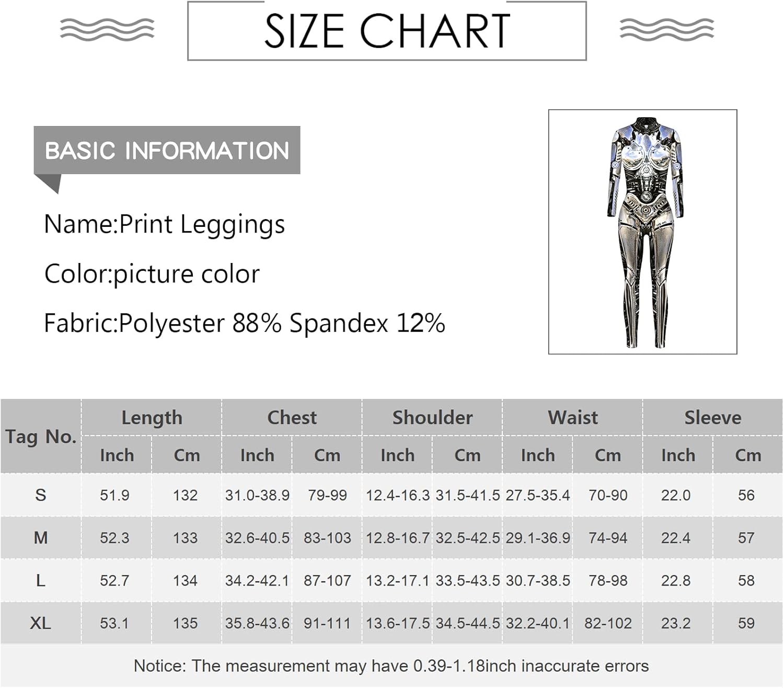Select the M size row label
Image resolution: width=784 pixels, height=688 pixels.
coord(41,538)
